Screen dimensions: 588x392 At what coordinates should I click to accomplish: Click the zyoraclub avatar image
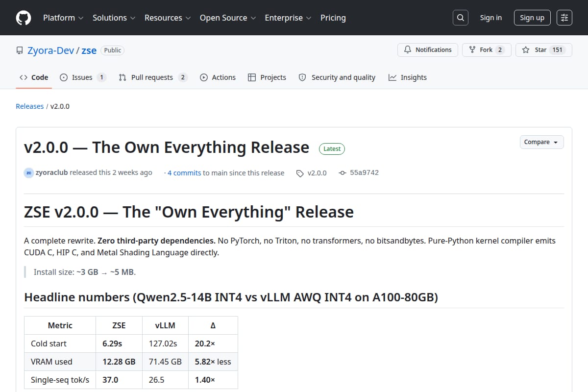point(29,172)
